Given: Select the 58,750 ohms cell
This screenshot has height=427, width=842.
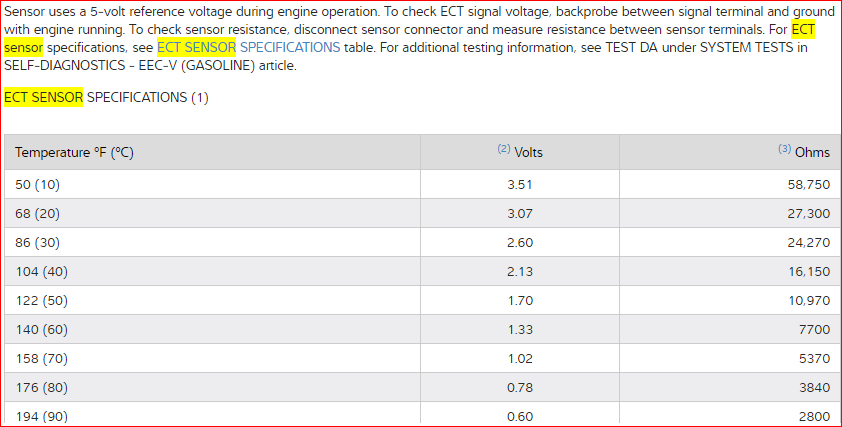Looking at the screenshot, I should pos(808,185).
